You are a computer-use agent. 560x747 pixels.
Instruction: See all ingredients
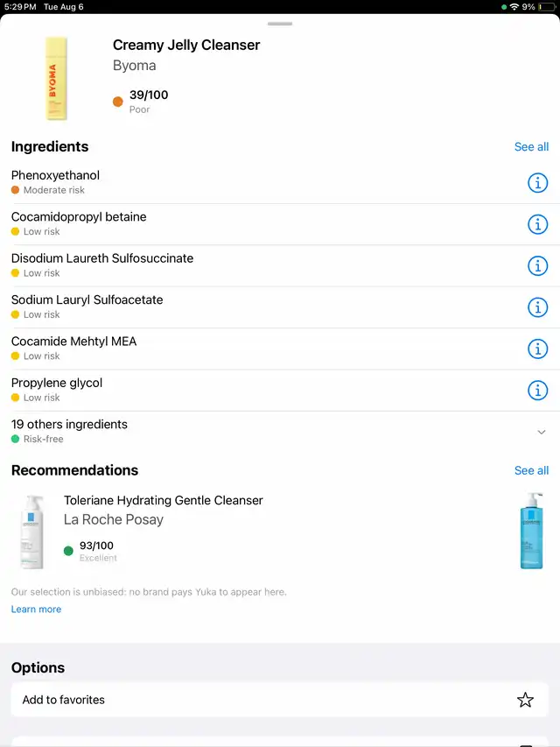click(x=531, y=147)
